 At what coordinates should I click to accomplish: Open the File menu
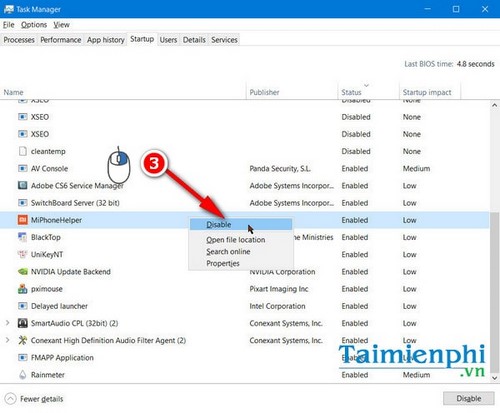tap(9, 25)
